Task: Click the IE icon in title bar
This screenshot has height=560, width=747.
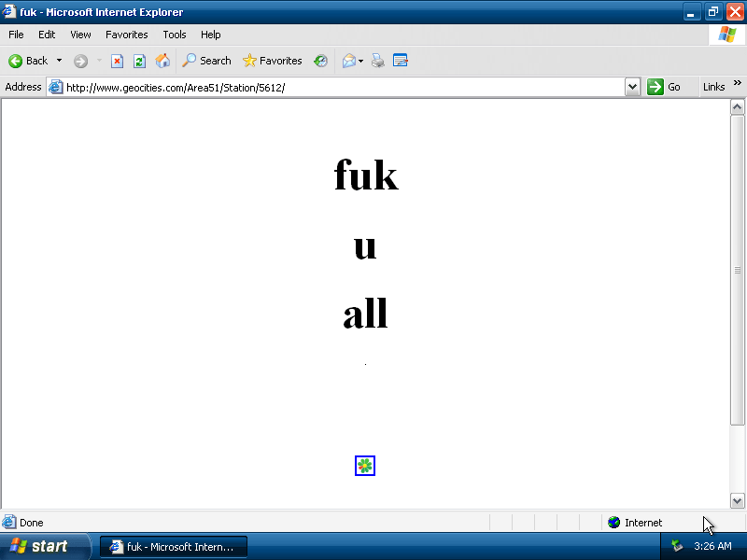Action: coord(9,11)
